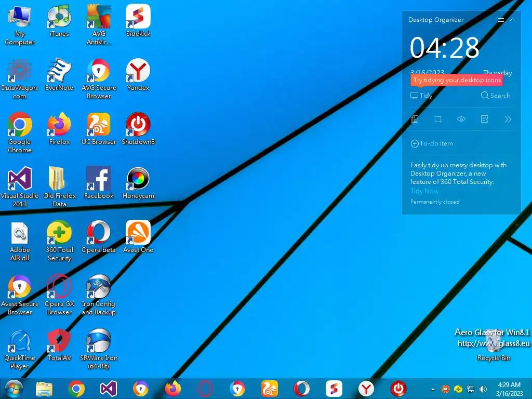Screen dimensions: 532x399
Task: Launch SRWare Iron (64-Bit) shortcut
Action: (99, 349)
